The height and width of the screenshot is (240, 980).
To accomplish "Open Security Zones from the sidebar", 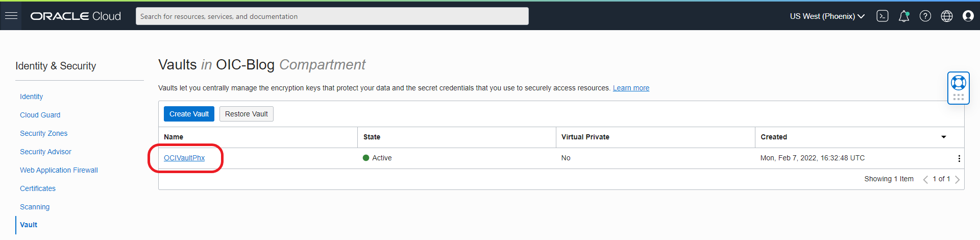I will pos(43,133).
